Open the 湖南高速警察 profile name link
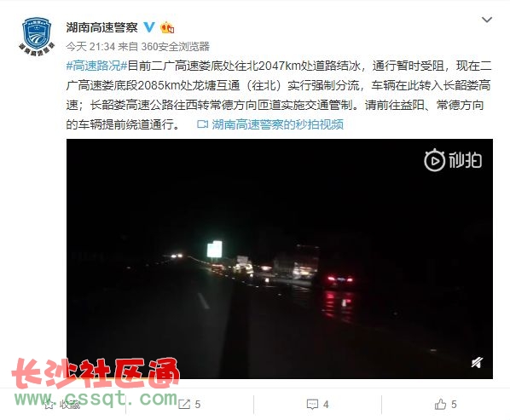510x420 pixels. [x=101, y=27]
